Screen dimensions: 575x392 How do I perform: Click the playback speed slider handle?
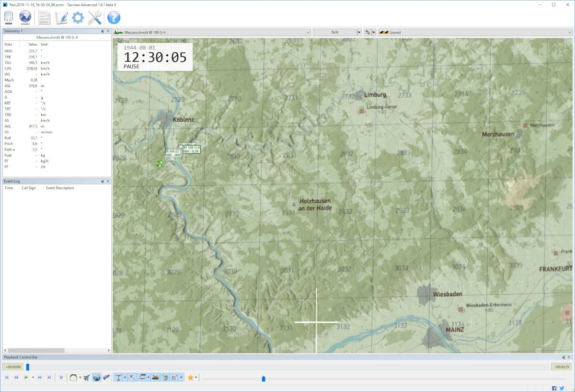pyautogui.click(x=264, y=379)
